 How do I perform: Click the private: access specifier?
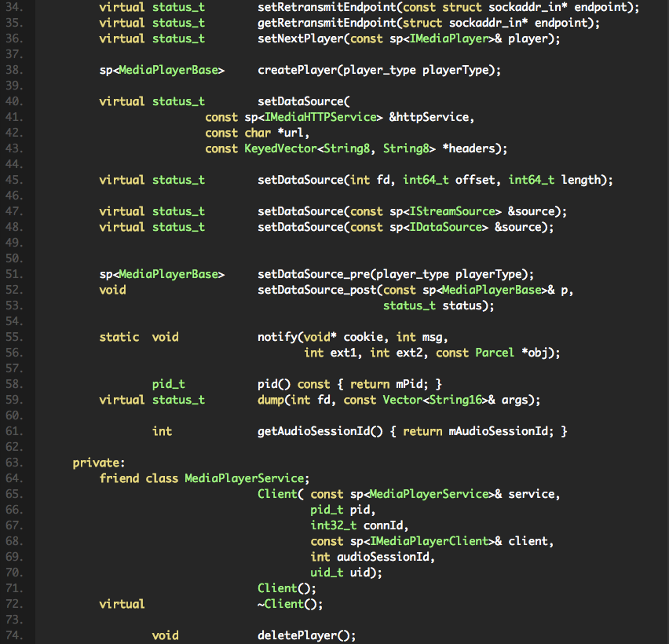tap(99, 463)
